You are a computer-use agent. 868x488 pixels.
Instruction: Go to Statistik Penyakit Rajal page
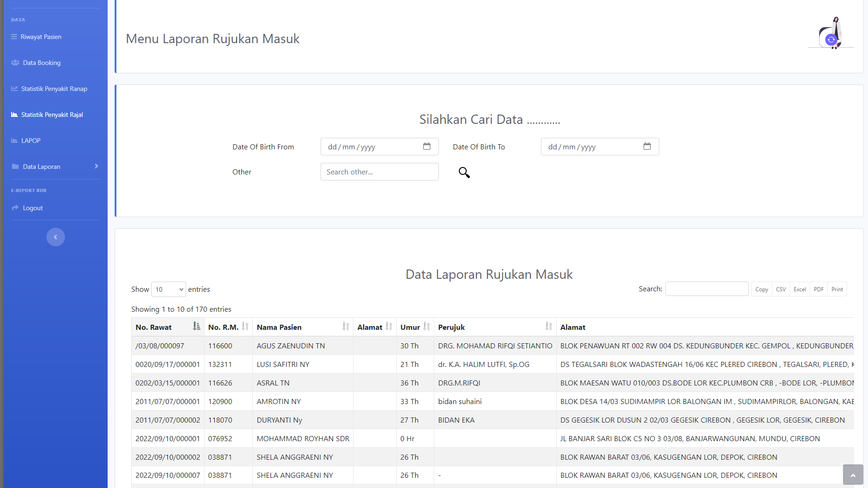(52, 115)
